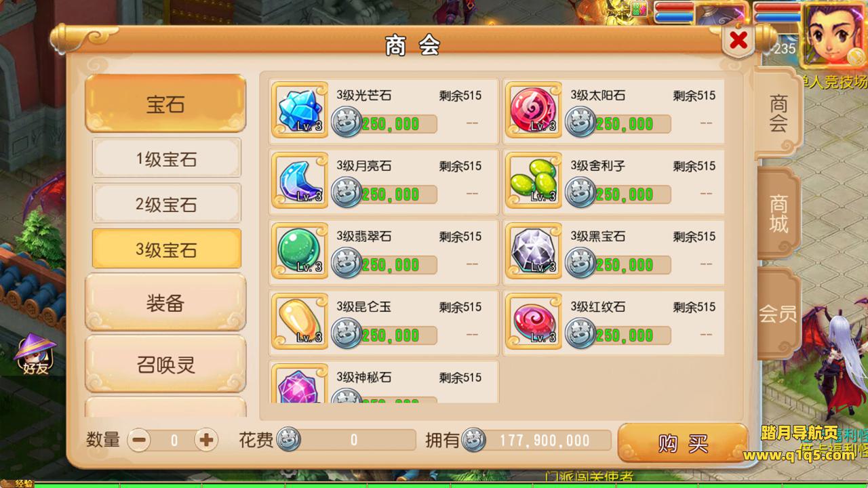Choose the 3级昆仑玉 yellow jade icon
868x488 pixels.
click(300, 321)
